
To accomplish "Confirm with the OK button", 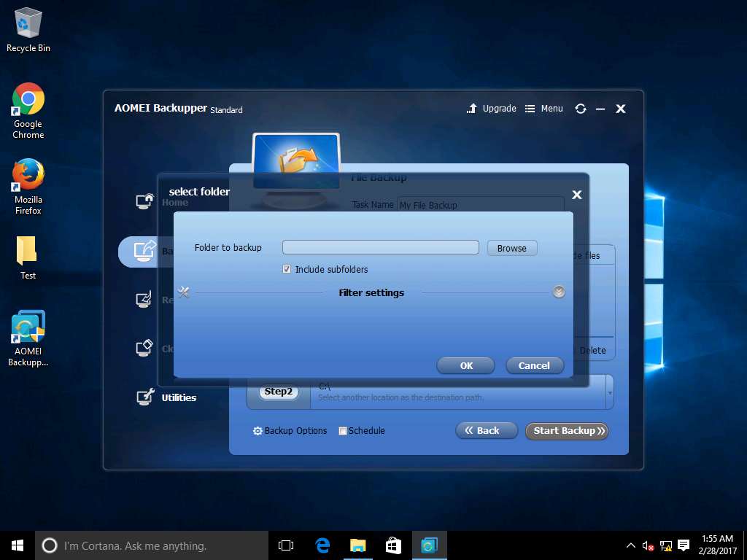I will [x=466, y=365].
